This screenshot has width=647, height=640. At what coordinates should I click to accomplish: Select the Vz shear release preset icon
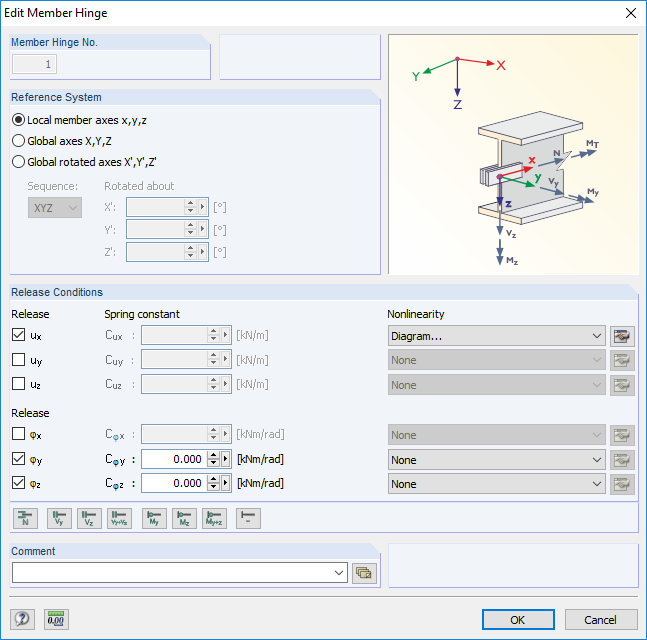[x=89, y=518]
